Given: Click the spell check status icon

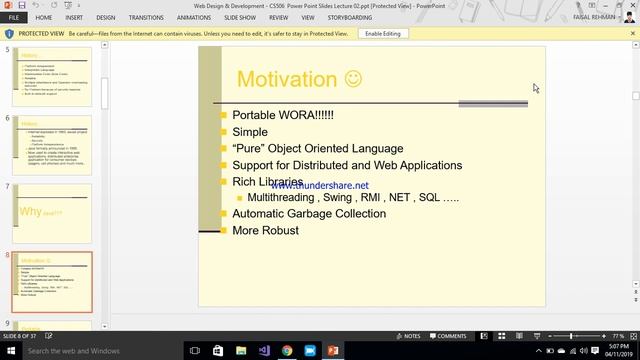Looking at the screenshot, I should click(x=49, y=336).
